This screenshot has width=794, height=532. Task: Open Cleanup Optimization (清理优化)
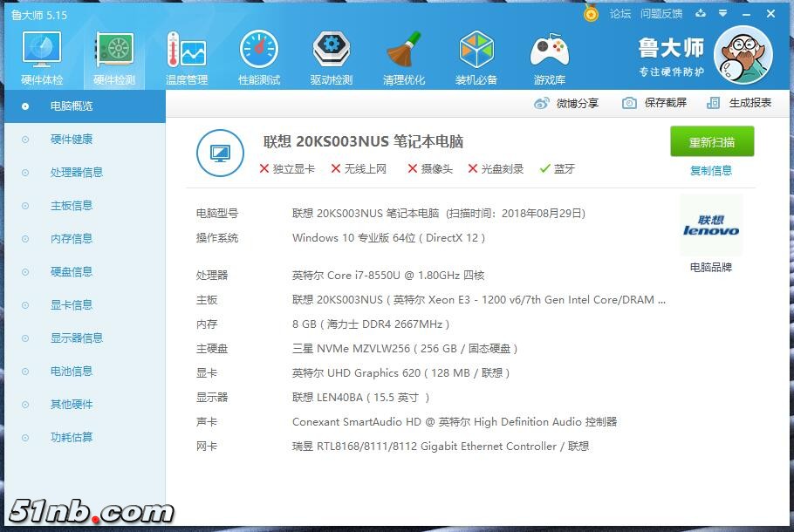coord(403,55)
